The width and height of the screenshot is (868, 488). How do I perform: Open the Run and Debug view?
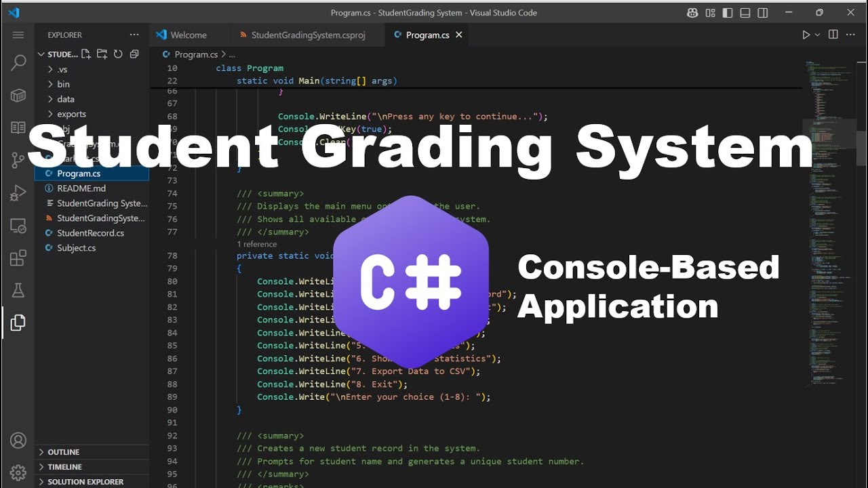click(x=18, y=192)
